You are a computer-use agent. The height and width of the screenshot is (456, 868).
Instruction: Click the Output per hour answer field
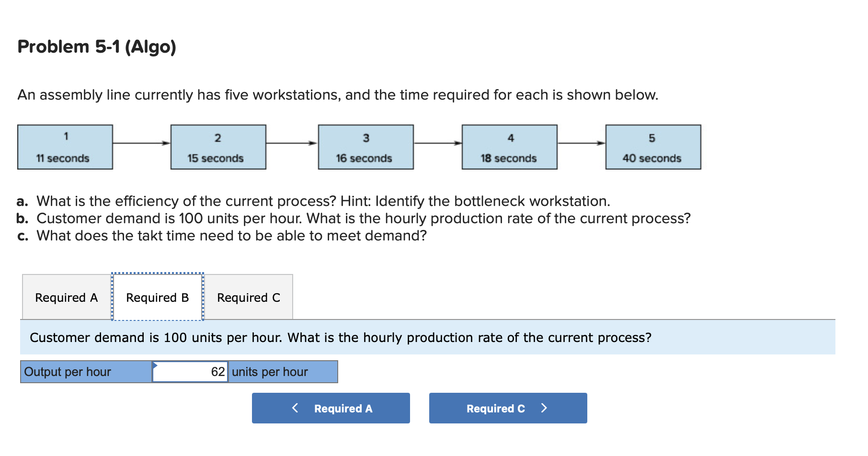click(190, 372)
